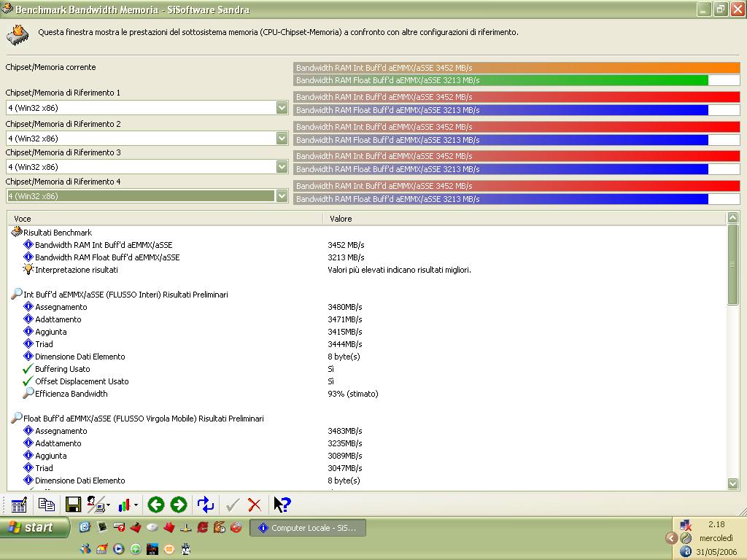Click the red Riferimento 1 Int bandwidth bar
Screen dimensions: 747x560
point(517,97)
